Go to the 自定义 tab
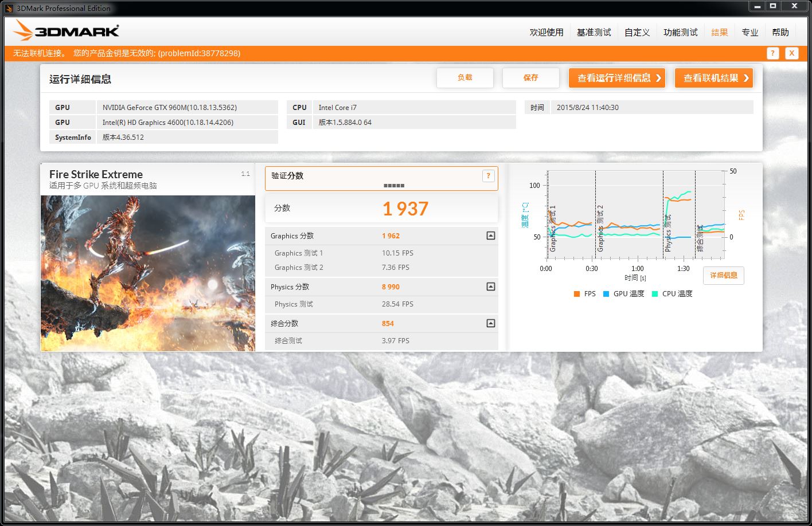This screenshot has width=812, height=526. click(637, 32)
